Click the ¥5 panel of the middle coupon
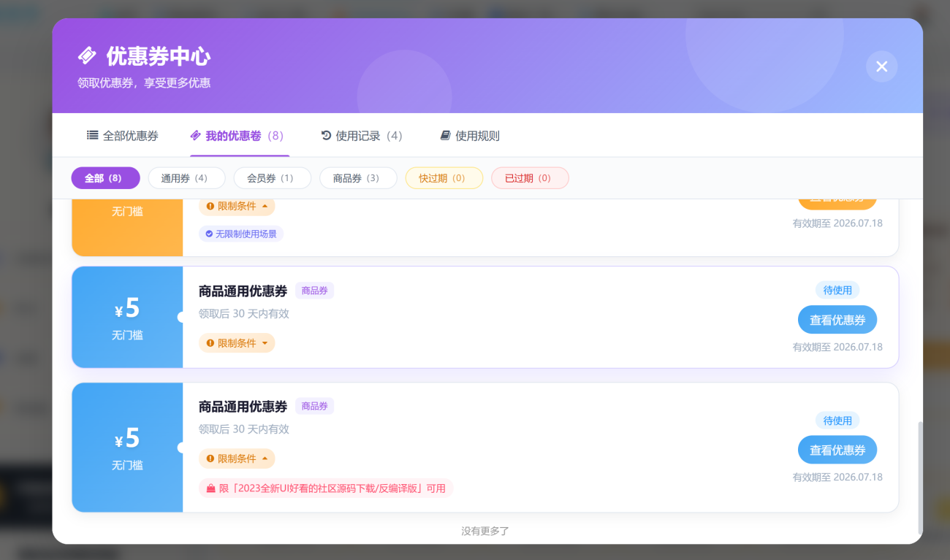950x560 pixels. (127, 317)
